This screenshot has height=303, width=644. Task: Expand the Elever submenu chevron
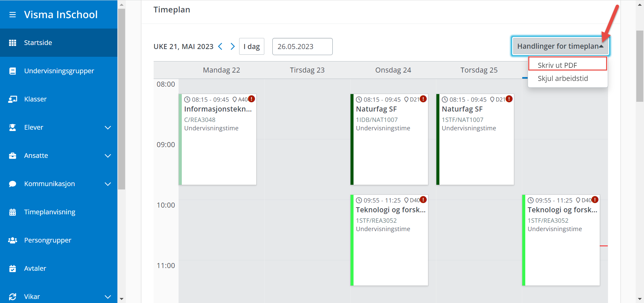click(x=108, y=127)
